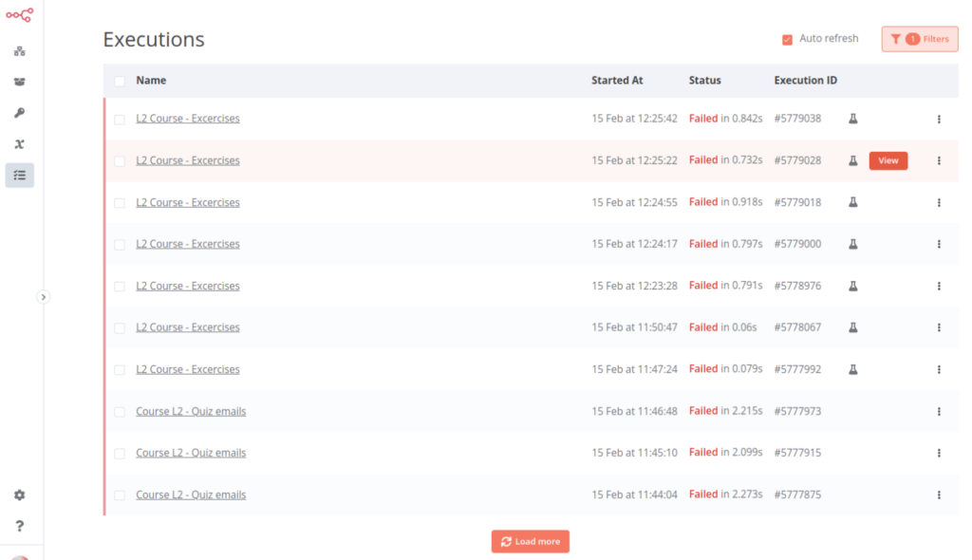The height and width of the screenshot is (560, 972).
Task: Open Help via the question mark icon
Action: (19, 526)
